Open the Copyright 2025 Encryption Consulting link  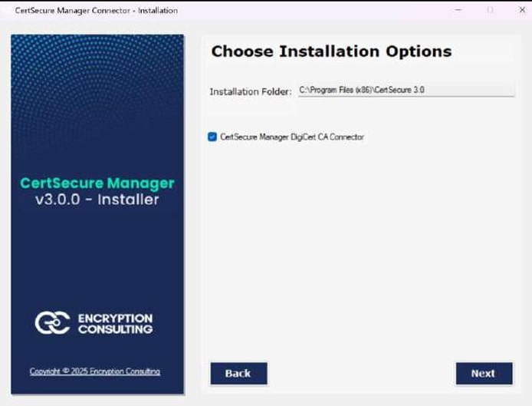pos(94,371)
